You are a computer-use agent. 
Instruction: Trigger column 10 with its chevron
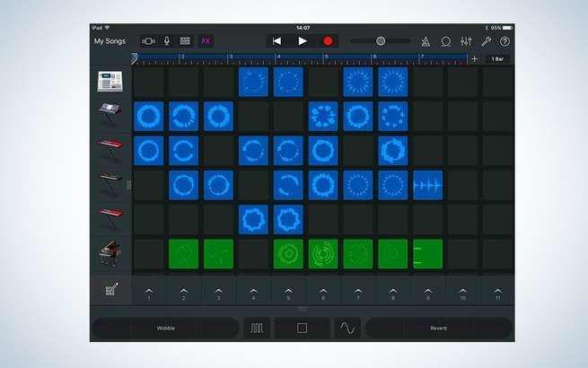pyautogui.click(x=462, y=293)
